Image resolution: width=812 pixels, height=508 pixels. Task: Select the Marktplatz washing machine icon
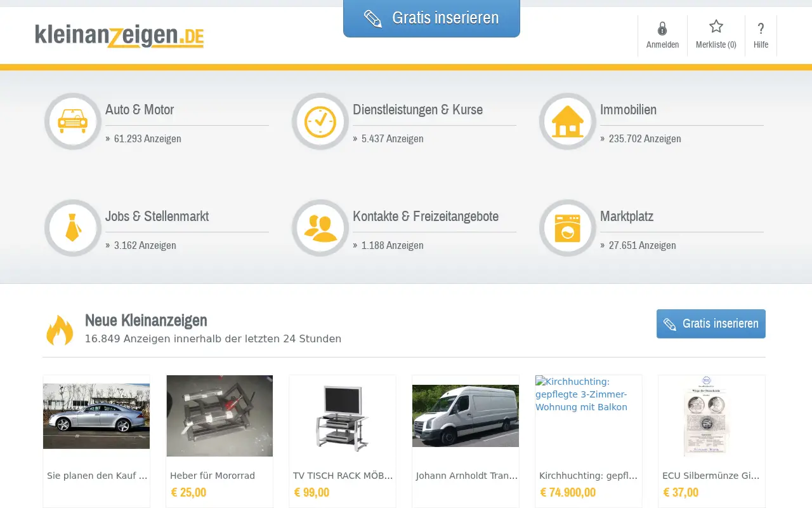click(x=568, y=228)
